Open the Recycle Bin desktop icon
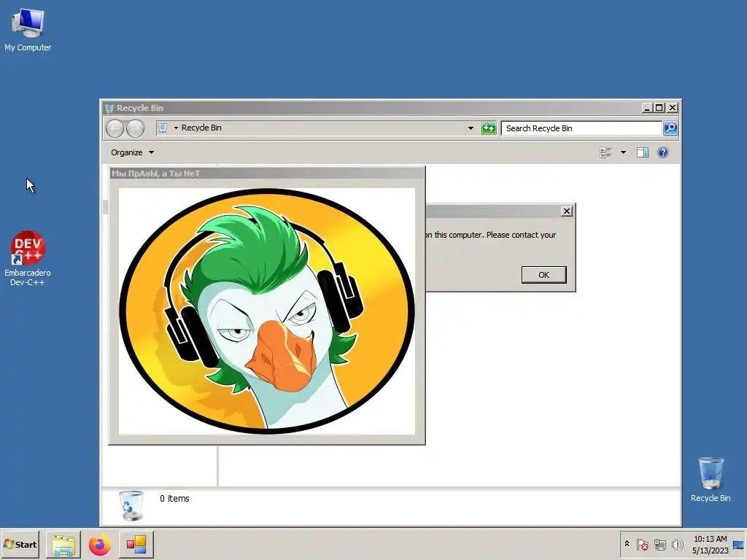Screen dimensions: 747x560 tap(711, 480)
